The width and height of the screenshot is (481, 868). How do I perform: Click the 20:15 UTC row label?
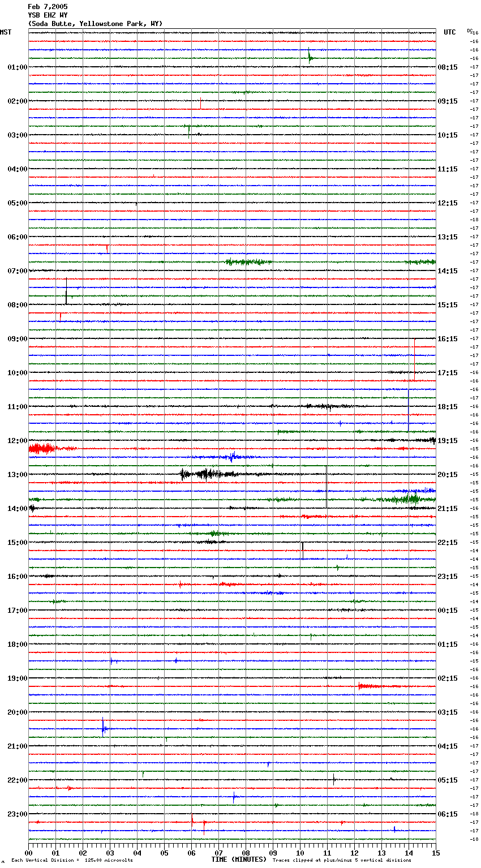448,475
